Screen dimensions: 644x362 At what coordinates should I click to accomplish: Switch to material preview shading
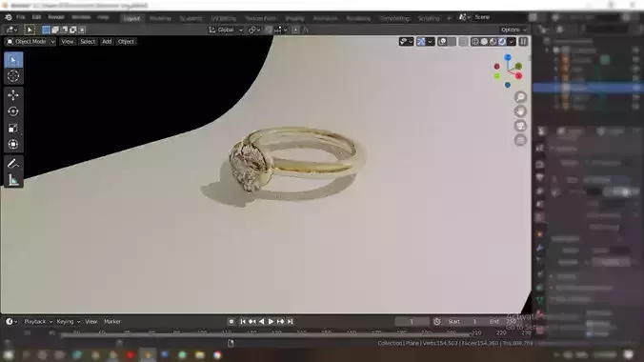coord(493,42)
